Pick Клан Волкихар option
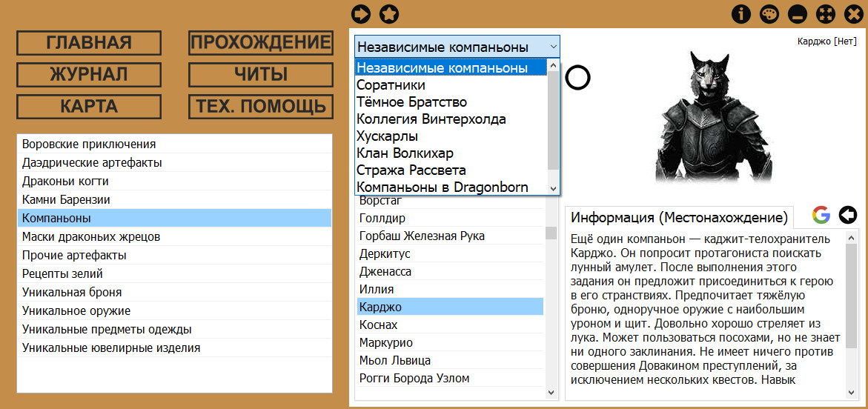The height and width of the screenshot is (409, 868). pos(451,153)
